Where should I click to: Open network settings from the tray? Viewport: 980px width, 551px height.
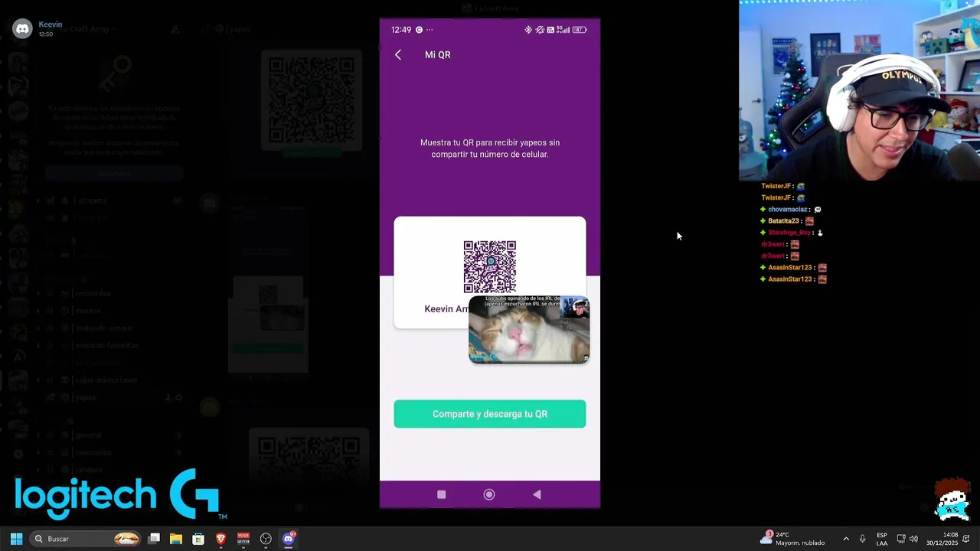click(901, 539)
